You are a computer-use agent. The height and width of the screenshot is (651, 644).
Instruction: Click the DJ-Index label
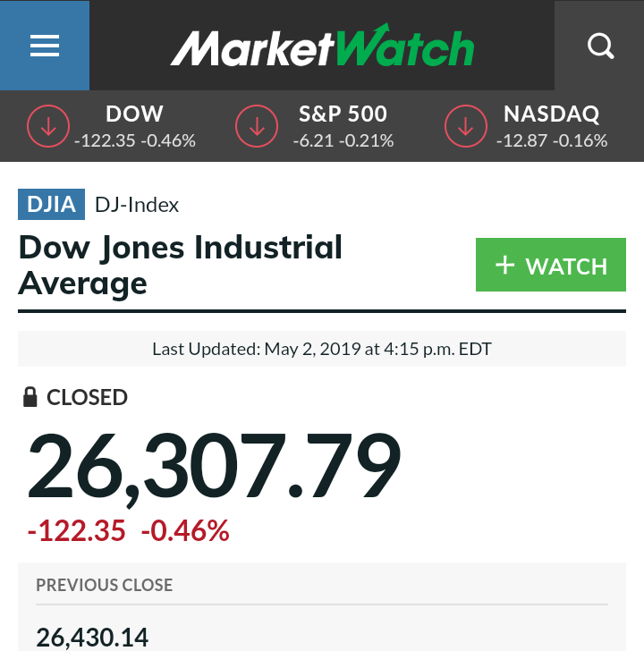click(x=137, y=205)
